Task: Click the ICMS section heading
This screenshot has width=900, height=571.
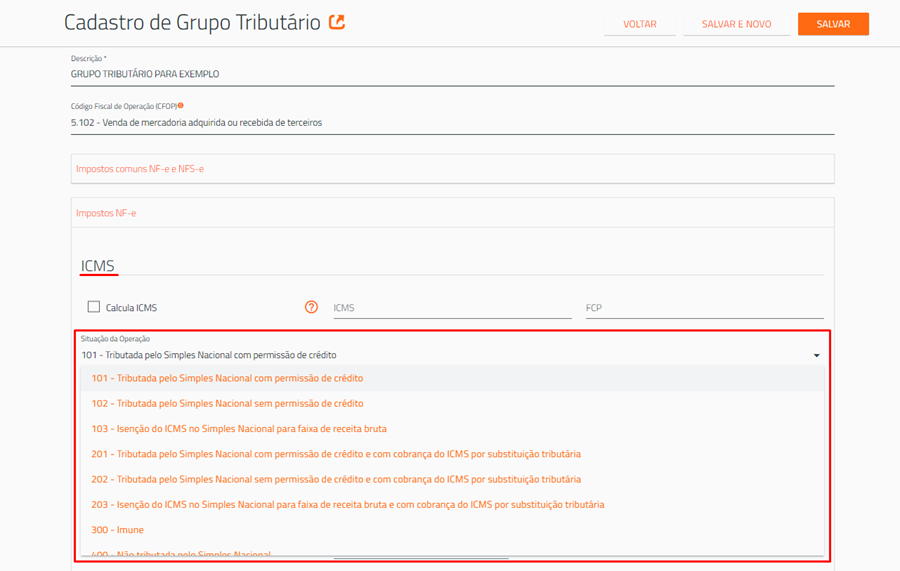Action: pyautogui.click(x=98, y=266)
